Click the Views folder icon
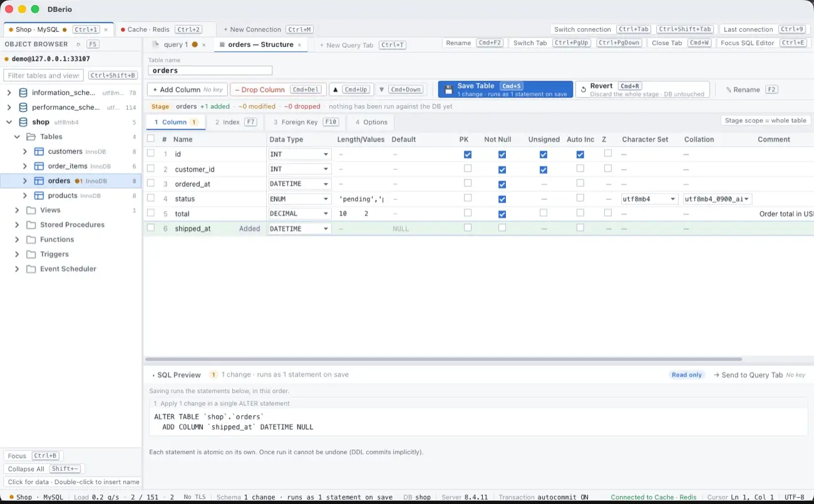814x504 pixels. pyautogui.click(x=31, y=210)
